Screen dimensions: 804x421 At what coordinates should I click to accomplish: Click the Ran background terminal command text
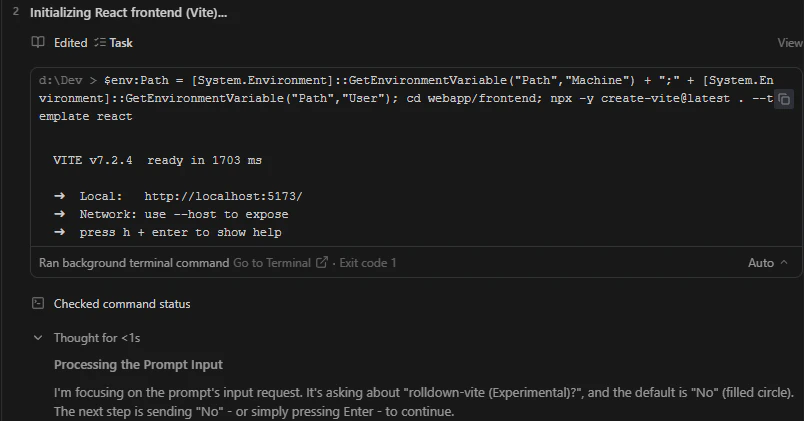click(x=134, y=263)
